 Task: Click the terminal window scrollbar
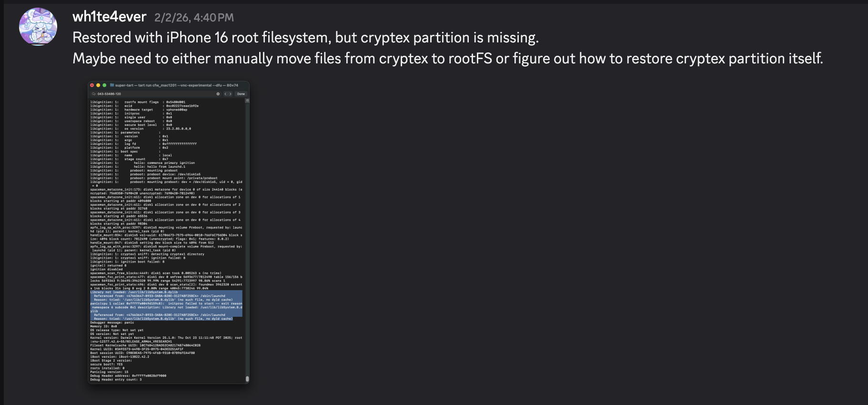tap(248, 379)
